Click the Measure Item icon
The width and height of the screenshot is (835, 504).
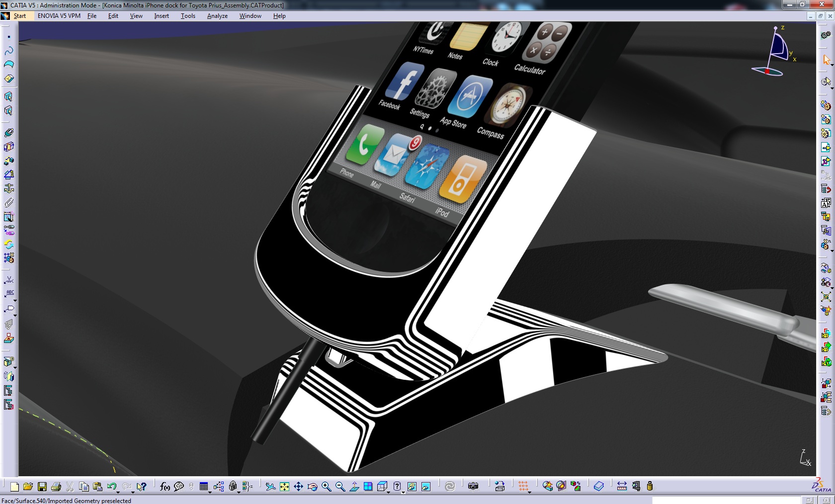point(636,486)
